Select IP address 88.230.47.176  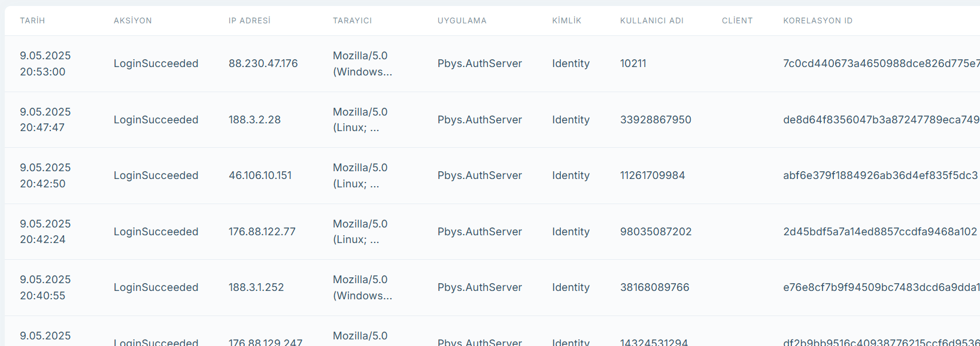click(x=263, y=63)
